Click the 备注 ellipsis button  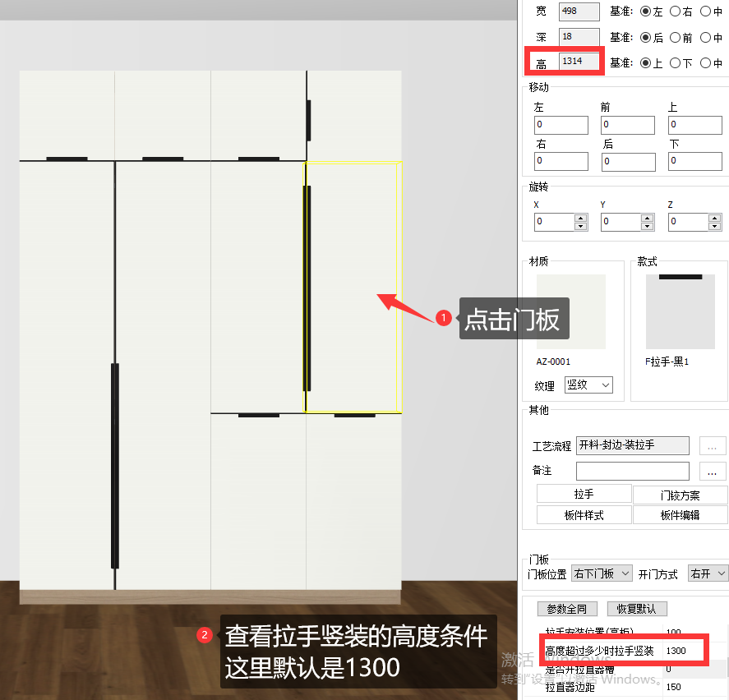tap(713, 471)
